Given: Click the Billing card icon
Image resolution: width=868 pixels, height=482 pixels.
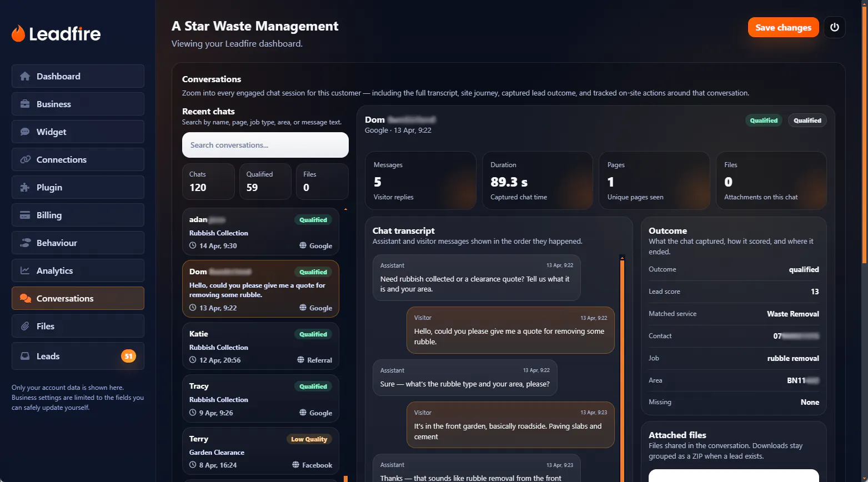Looking at the screenshot, I should pyautogui.click(x=25, y=215).
